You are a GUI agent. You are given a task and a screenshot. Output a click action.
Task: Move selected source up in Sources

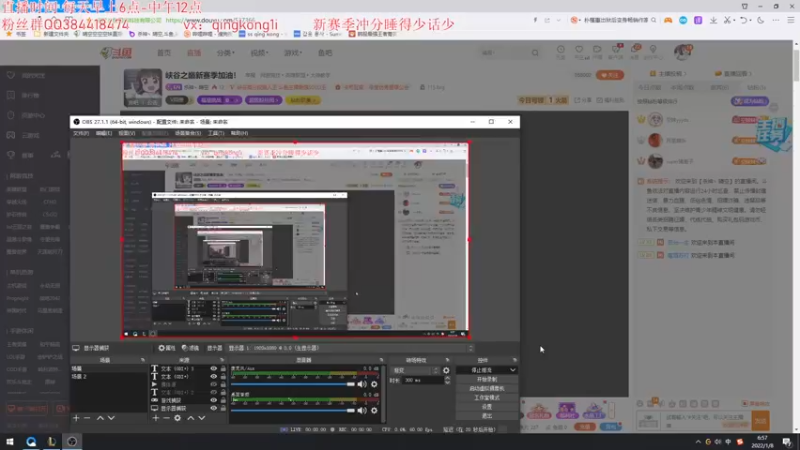tap(190, 418)
